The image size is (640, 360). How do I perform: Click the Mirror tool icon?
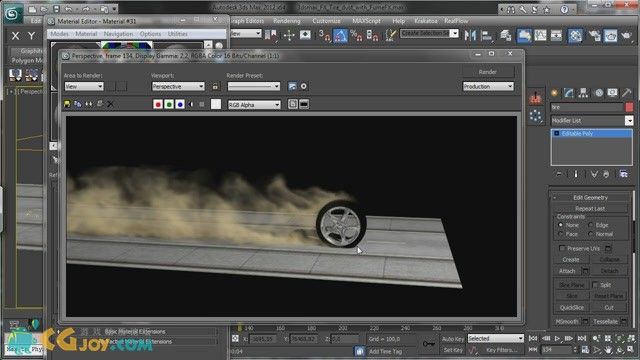pyautogui.click(x=470, y=36)
